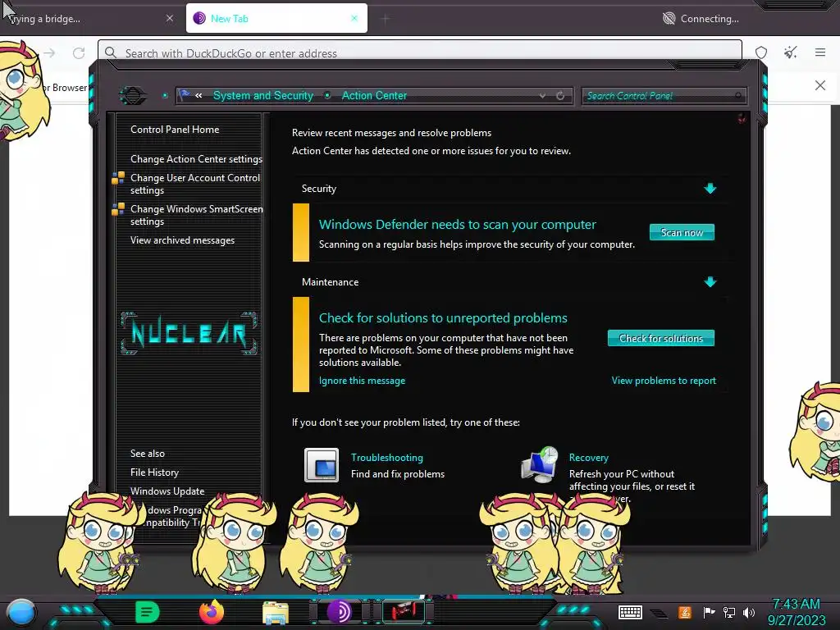Open the address bar history dropdown
This screenshot has width=840, height=630.
pos(543,96)
